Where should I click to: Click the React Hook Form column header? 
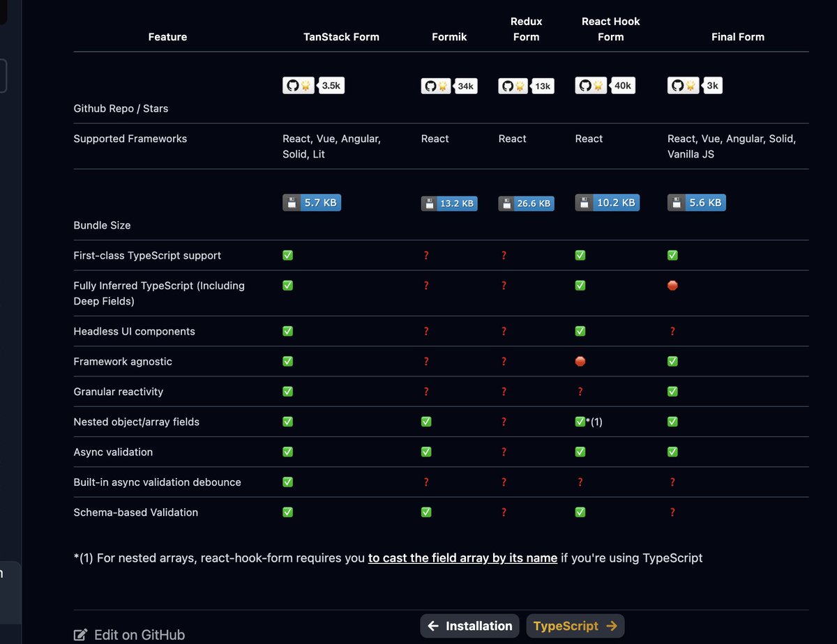611,29
